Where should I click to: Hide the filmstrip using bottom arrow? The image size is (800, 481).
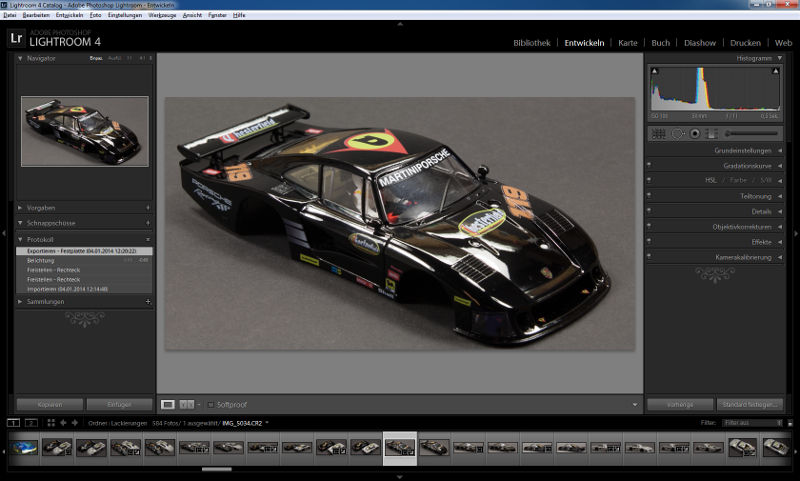(400, 477)
